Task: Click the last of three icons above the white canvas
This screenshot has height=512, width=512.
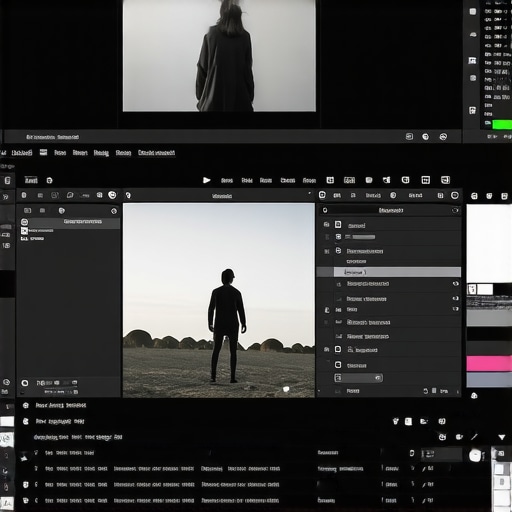Action: click(504, 196)
